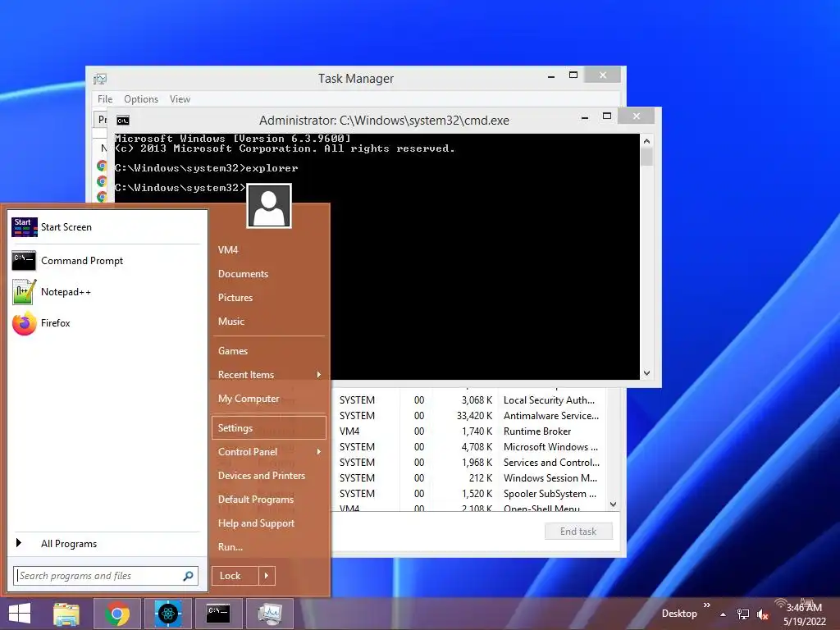Open File Explorer on taskbar
The height and width of the screenshot is (630, 840).
click(66, 614)
